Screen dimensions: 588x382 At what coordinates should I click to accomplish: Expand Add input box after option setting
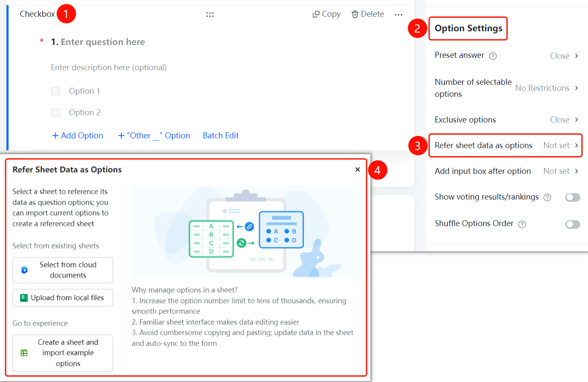click(x=507, y=171)
